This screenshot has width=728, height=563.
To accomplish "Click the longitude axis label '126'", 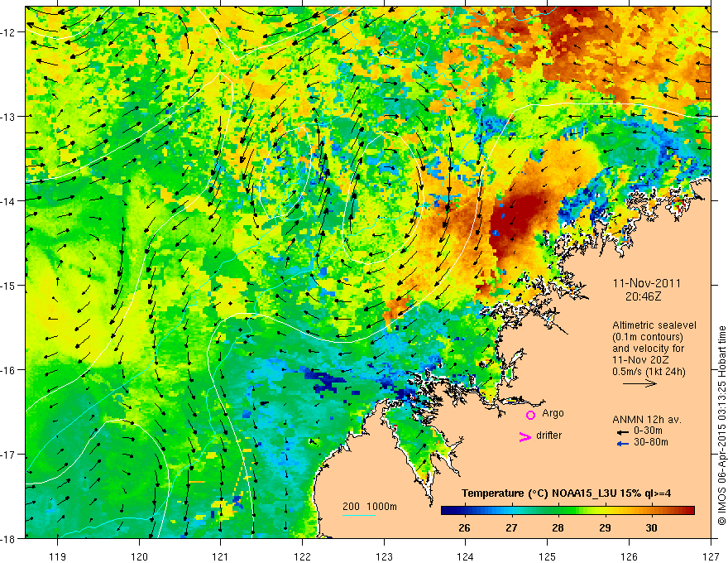I will [629, 556].
